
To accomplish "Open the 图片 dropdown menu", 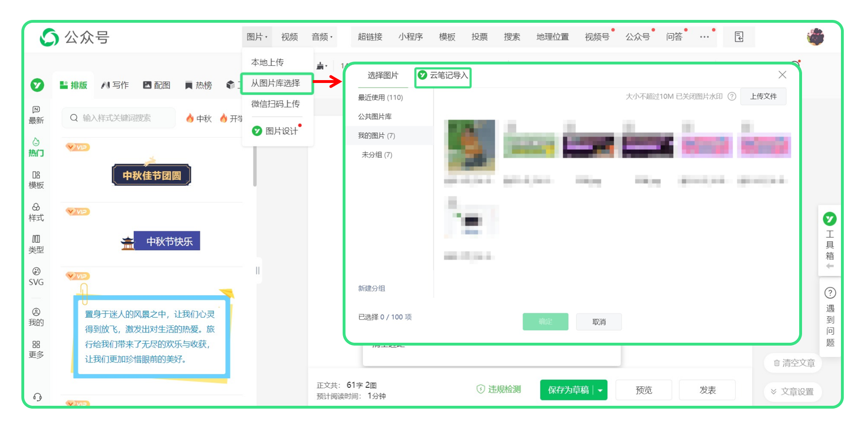I will 257,37.
